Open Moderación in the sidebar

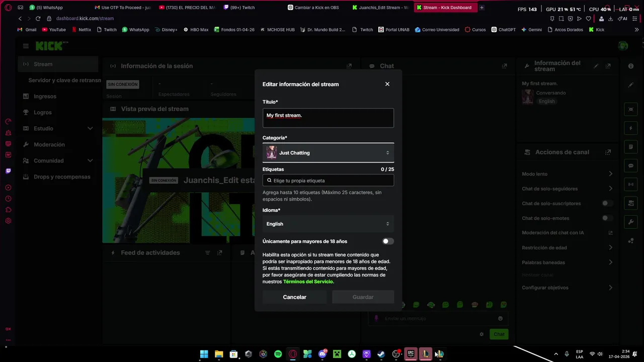tap(58, 144)
